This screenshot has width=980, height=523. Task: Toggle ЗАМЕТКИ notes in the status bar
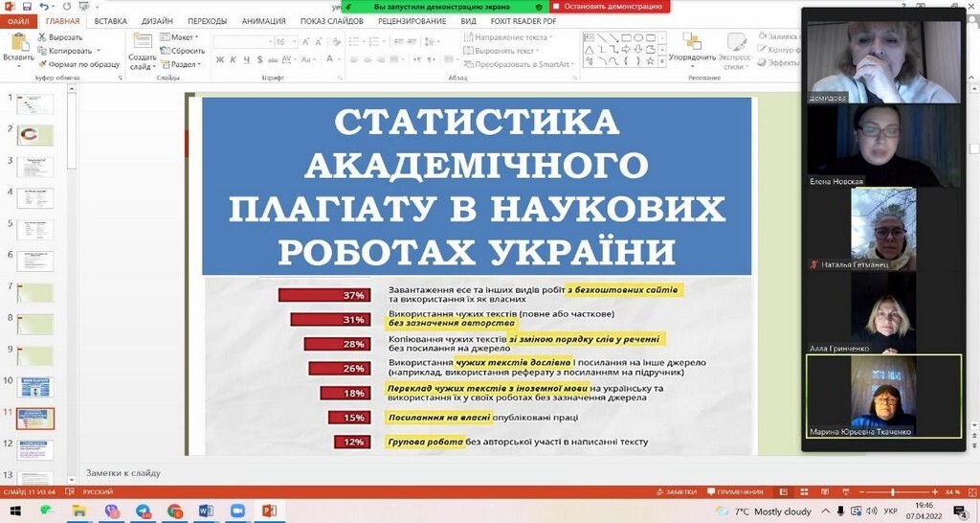677,491
